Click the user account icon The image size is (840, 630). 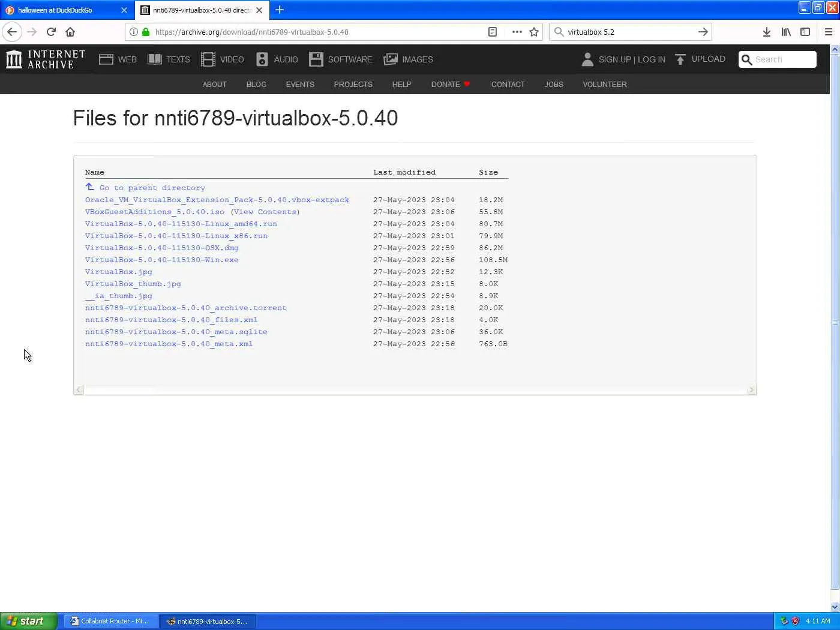pos(587,59)
